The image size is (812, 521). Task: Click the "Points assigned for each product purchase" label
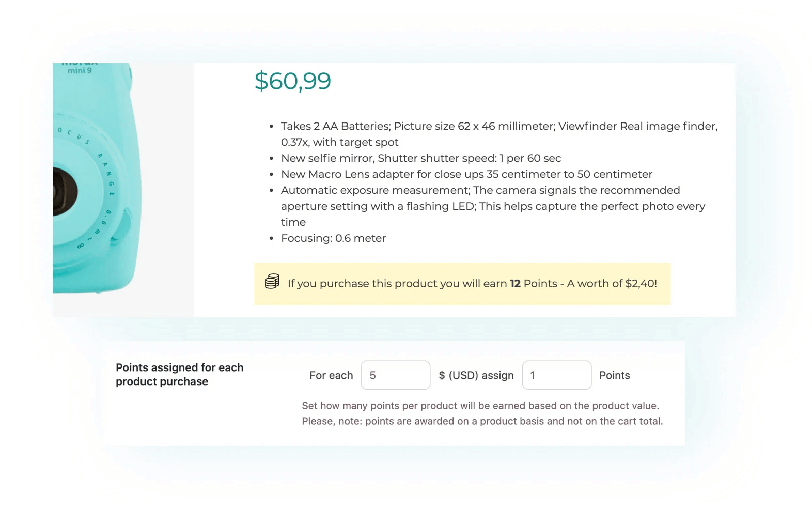pos(179,375)
